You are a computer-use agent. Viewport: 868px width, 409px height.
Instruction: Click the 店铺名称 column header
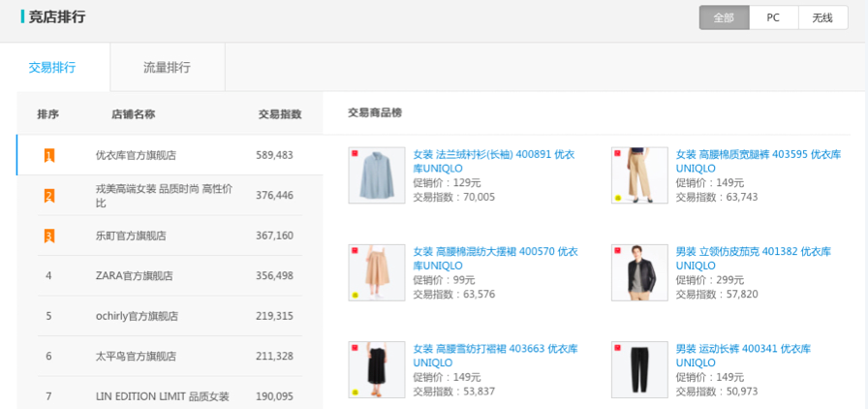point(134,114)
